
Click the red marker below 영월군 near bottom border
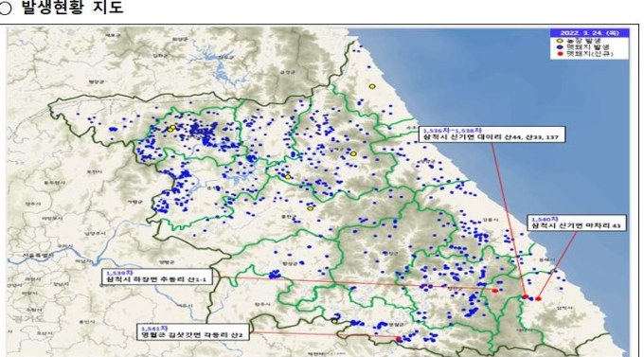tap(399, 338)
